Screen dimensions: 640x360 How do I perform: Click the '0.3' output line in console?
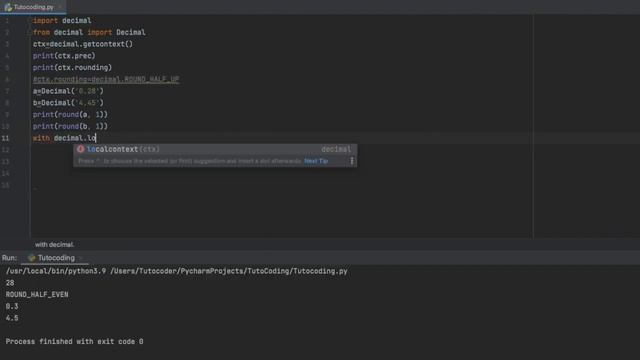point(12,306)
